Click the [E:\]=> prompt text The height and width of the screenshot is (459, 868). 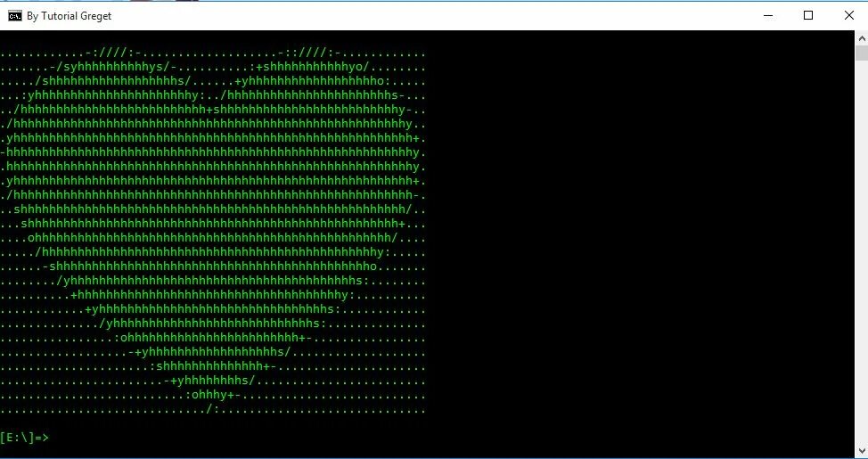(24, 438)
